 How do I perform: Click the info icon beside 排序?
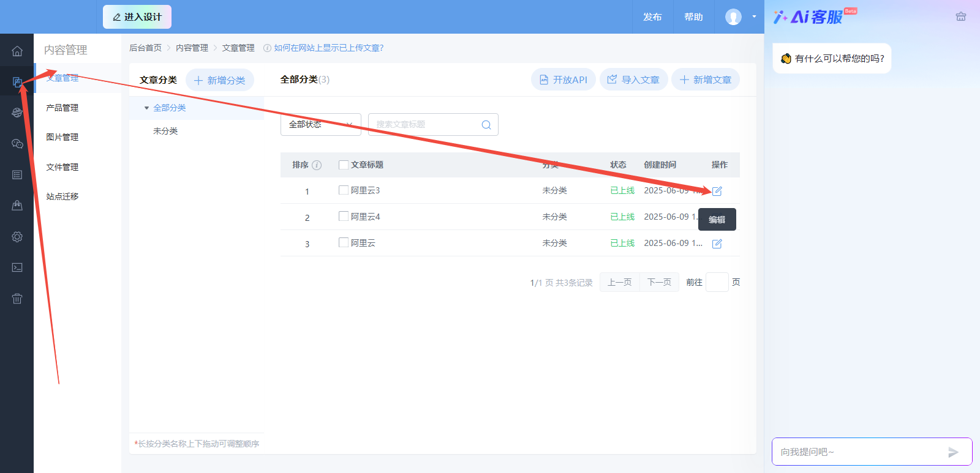(x=317, y=165)
